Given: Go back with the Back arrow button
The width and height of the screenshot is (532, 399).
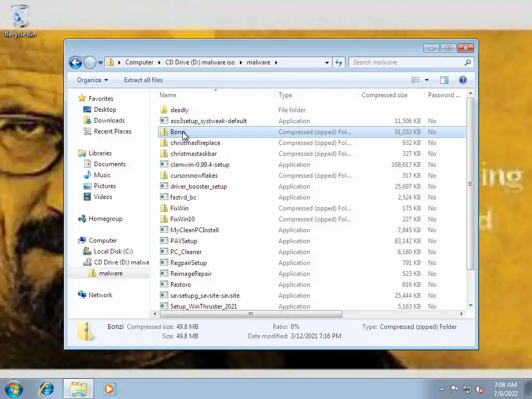Looking at the screenshot, I should 75,62.
